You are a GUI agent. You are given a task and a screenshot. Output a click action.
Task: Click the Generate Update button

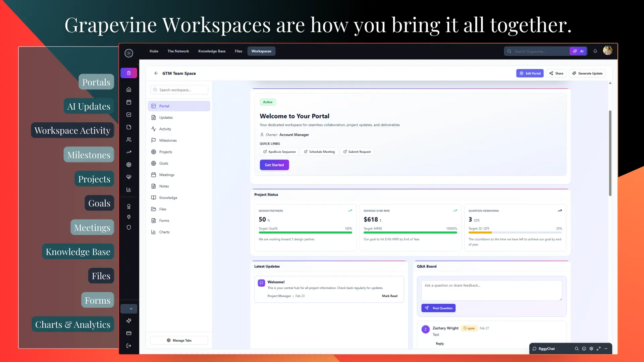pyautogui.click(x=587, y=73)
